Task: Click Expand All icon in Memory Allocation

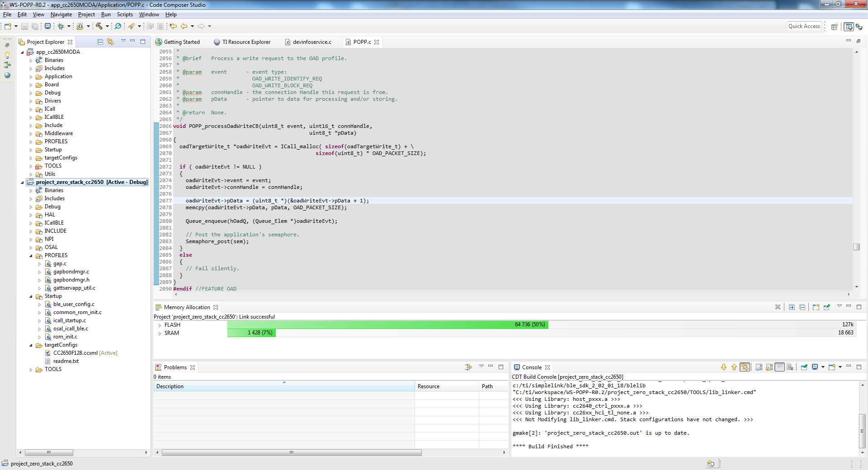Action: (792, 307)
